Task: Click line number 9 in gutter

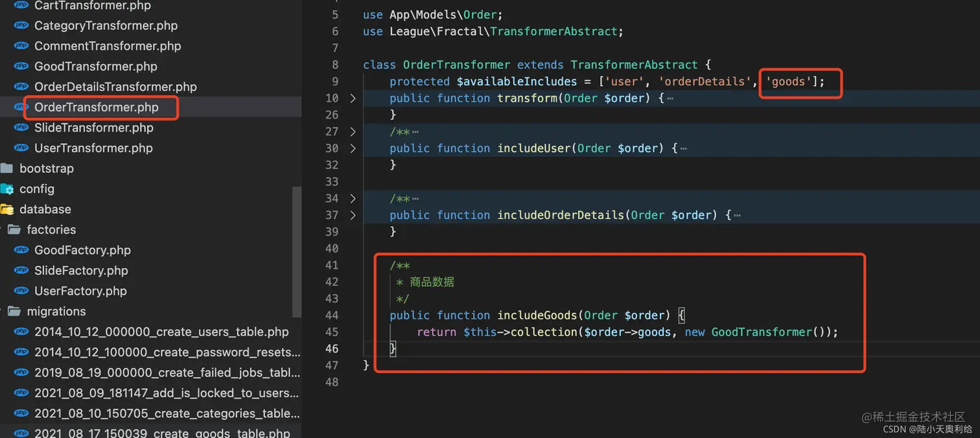Action: click(335, 82)
